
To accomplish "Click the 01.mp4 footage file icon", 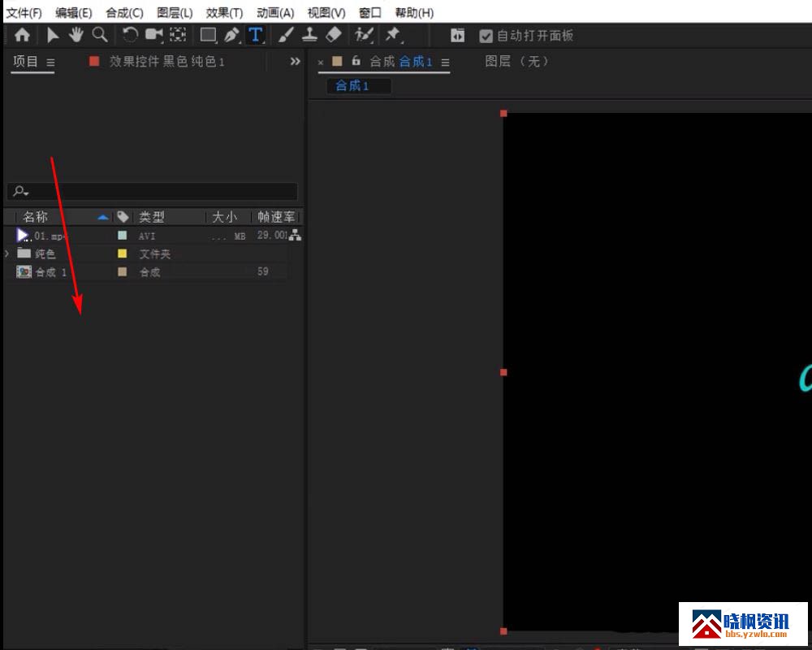I will pos(24,236).
